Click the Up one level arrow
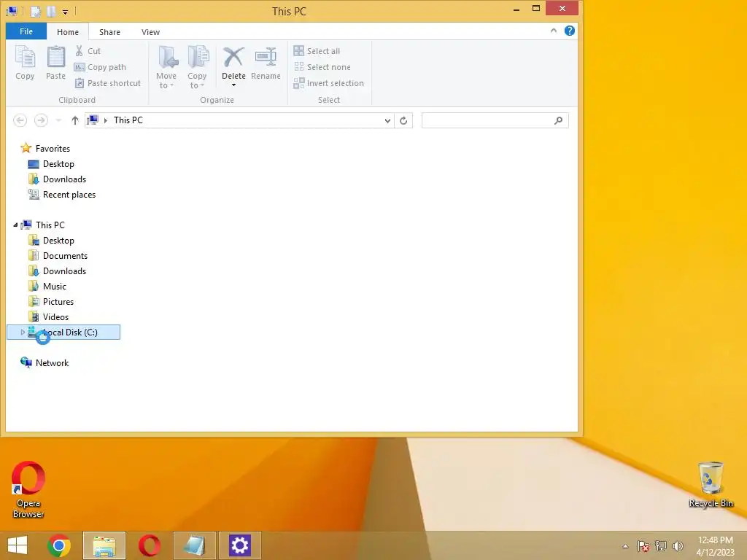Viewport: 747px width, 560px height. pos(75,120)
